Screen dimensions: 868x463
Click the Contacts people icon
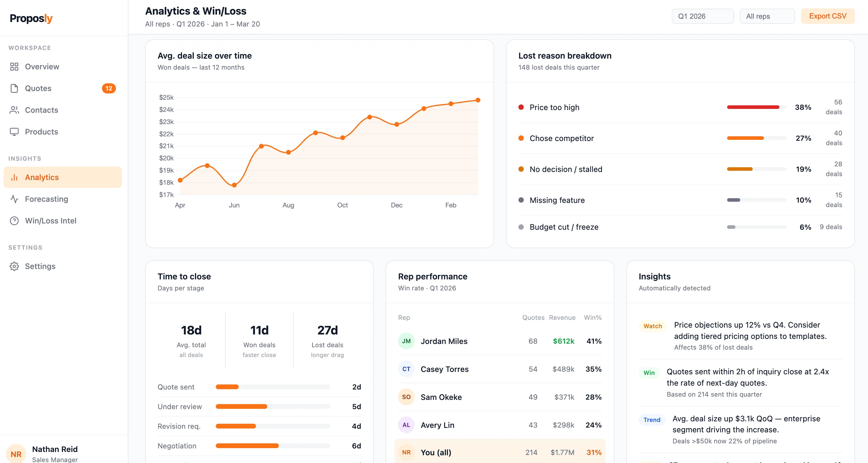[14, 110]
